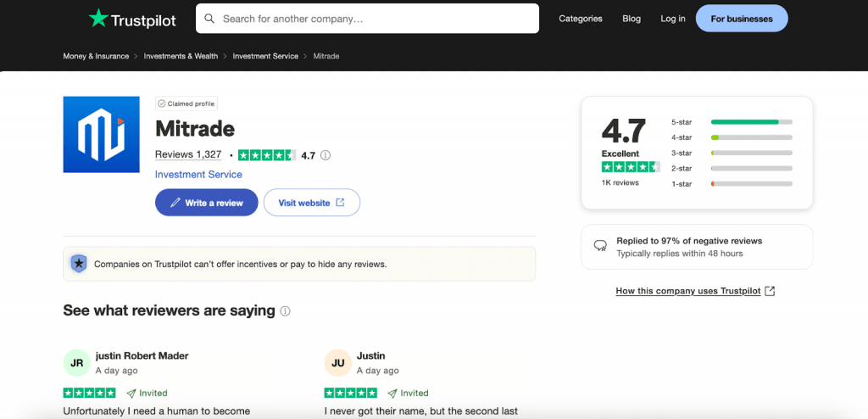
Task: Click the Claimed profile badge
Action: (x=186, y=103)
